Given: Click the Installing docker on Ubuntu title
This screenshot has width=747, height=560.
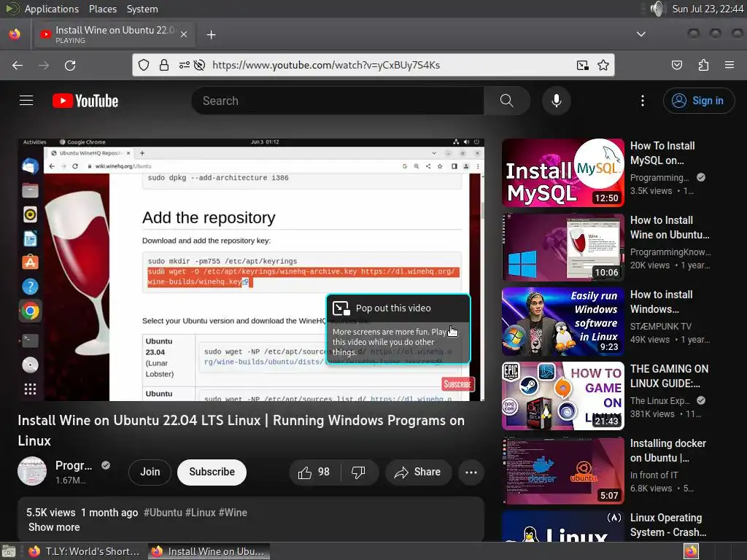Looking at the screenshot, I should coord(668,451).
